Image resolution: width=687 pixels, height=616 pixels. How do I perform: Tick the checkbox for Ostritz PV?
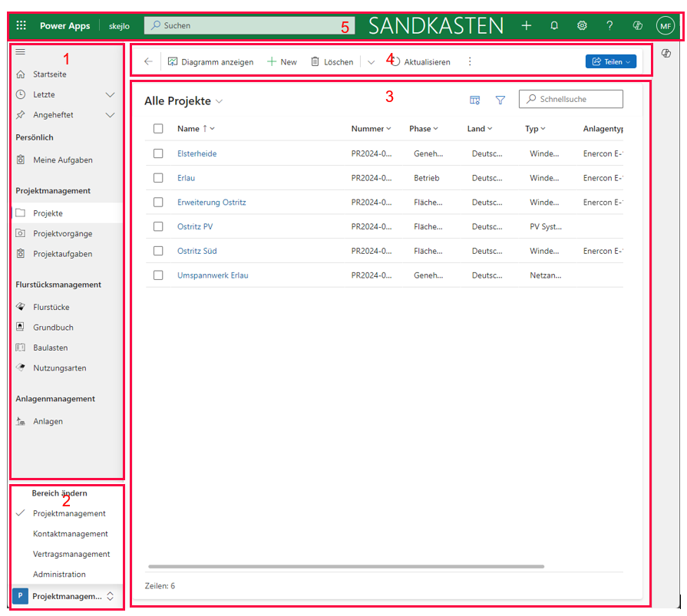click(158, 226)
